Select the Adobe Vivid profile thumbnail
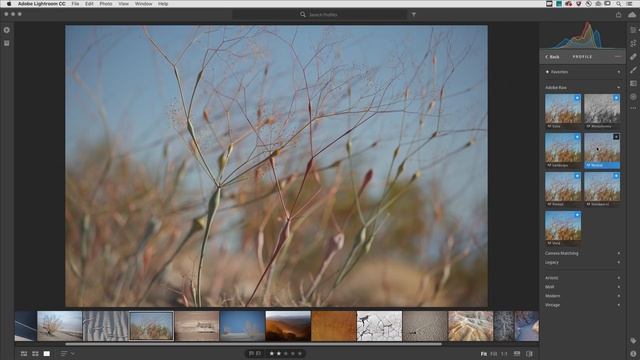640x360 pixels. [563, 228]
